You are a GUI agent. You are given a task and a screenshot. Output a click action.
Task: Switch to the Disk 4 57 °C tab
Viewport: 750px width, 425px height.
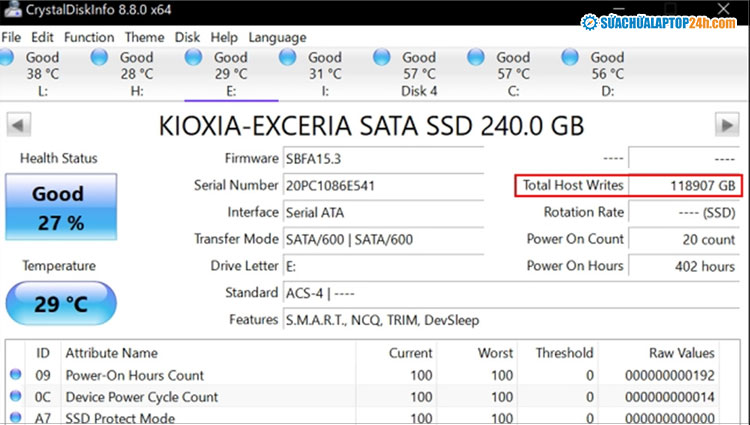point(419,74)
